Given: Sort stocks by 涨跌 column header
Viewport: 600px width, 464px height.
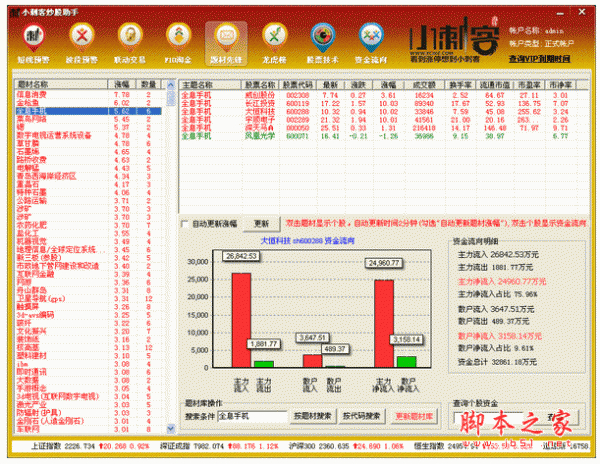Looking at the screenshot, I should coord(358,85).
